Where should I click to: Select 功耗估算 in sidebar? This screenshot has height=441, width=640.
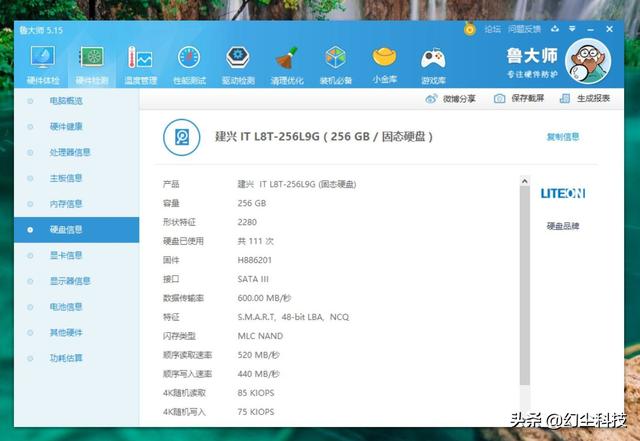(76, 358)
